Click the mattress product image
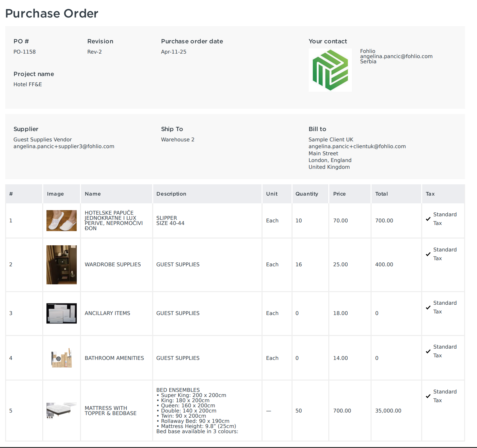The height and width of the screenshot is (448, 477). pos(61,411)
